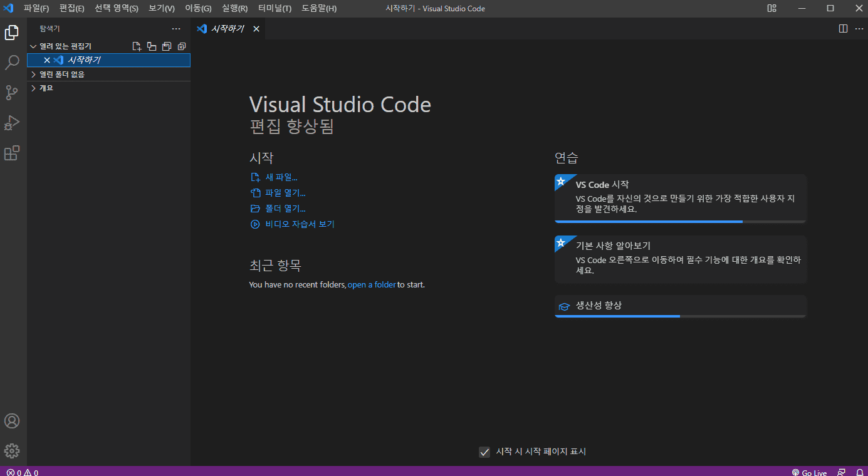Click the 편집 향상됨 subtitle text
The image size is (868, 476).
click(x=292, y=127)
